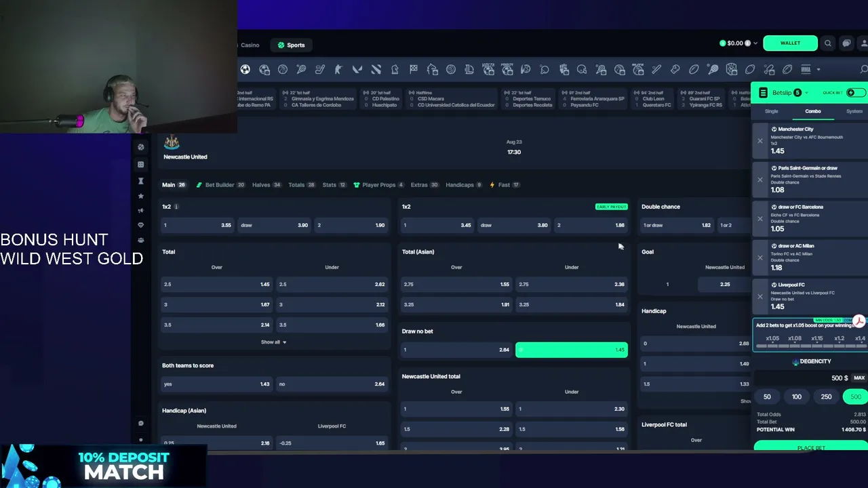The image size is (868, 488).
Task: Click the Newcastle United club crest
Action: (x=172, y=142)
